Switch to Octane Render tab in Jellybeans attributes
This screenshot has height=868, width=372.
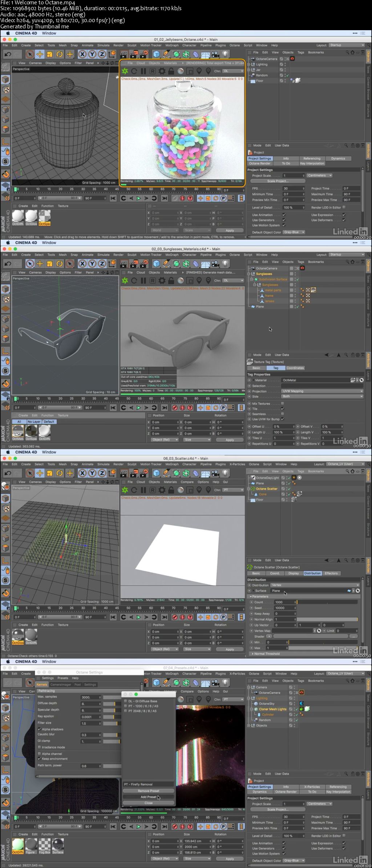click(x=260, y=163)
